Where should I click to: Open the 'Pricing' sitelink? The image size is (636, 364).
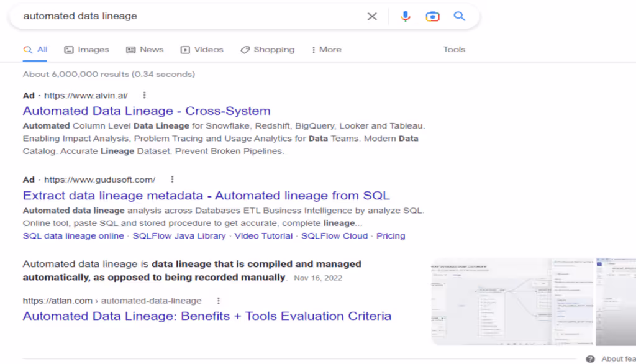(391, 236)
